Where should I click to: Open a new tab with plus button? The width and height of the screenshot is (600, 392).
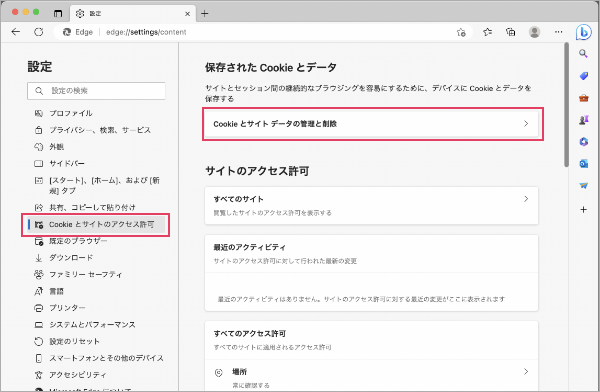pos(205,14)
